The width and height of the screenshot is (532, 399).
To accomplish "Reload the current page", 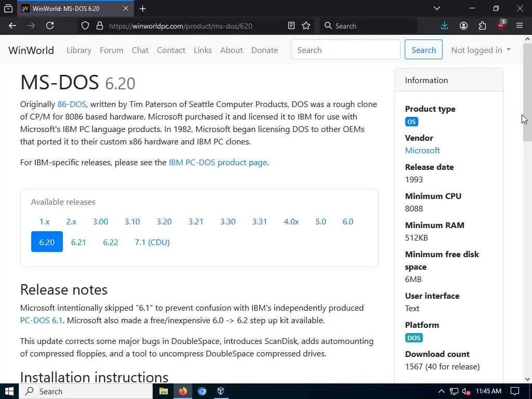I will pos(50,26).
